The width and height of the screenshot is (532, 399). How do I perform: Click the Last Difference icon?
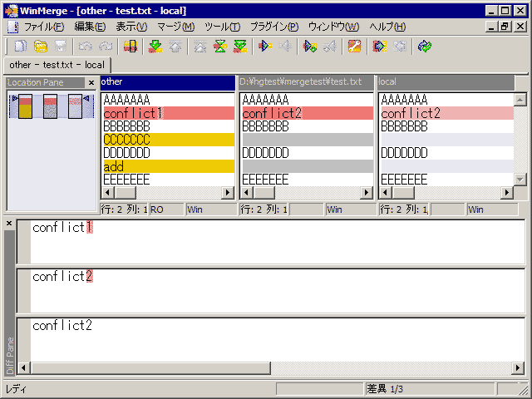240,47
